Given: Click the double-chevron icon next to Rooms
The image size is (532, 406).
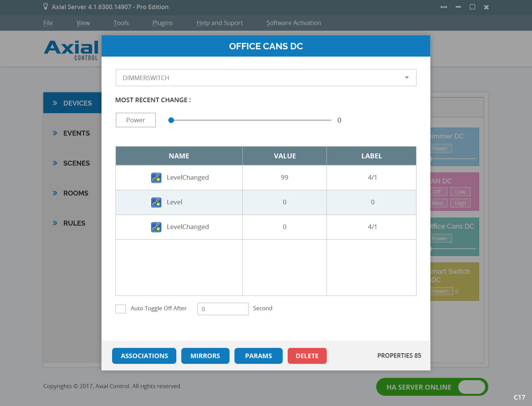Looking at the screenshot, I should coord(55,193).
